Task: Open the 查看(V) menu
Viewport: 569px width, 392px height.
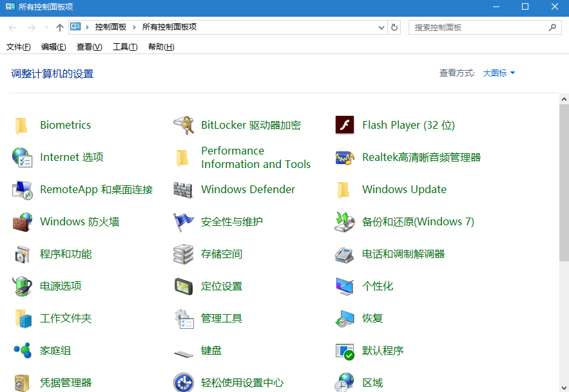Action: pos(88,46)
